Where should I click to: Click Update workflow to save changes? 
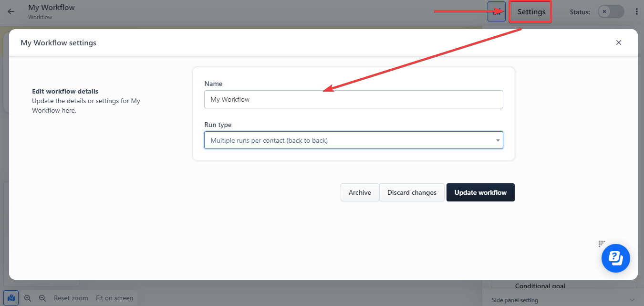click(x=480, y=192)
